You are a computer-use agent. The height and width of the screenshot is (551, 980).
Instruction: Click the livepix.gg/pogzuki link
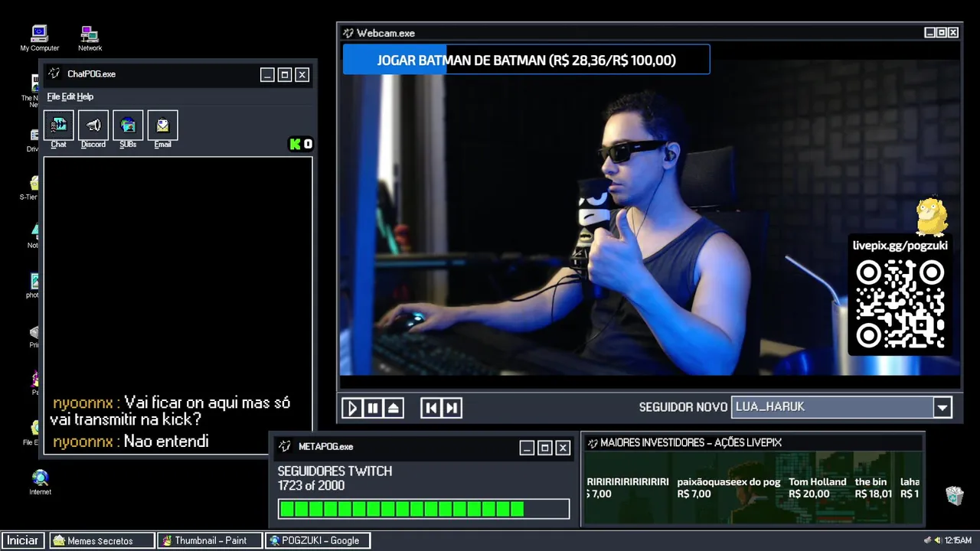click(900, 246)
